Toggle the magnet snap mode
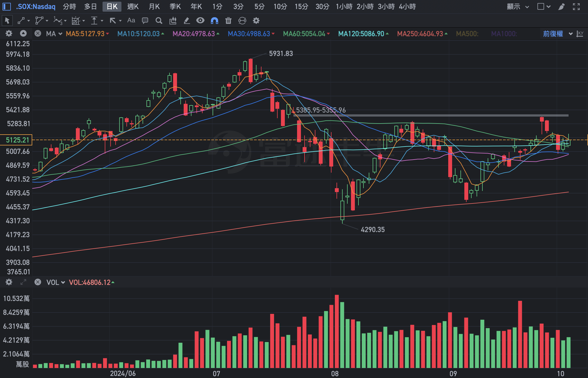Image resolution: width=588 pixels, height=378 pixels. (x=214, y=21)
